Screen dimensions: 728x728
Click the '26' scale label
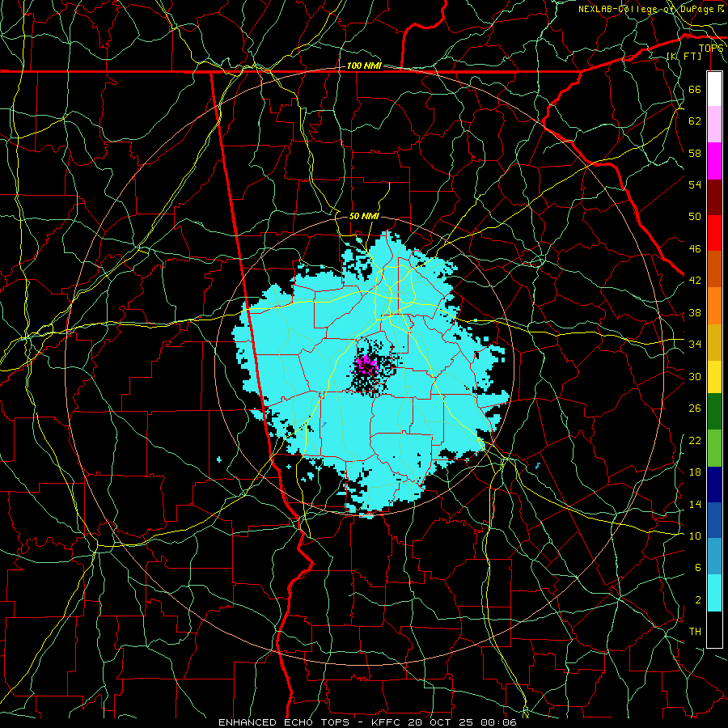click(x=695, y=408)
